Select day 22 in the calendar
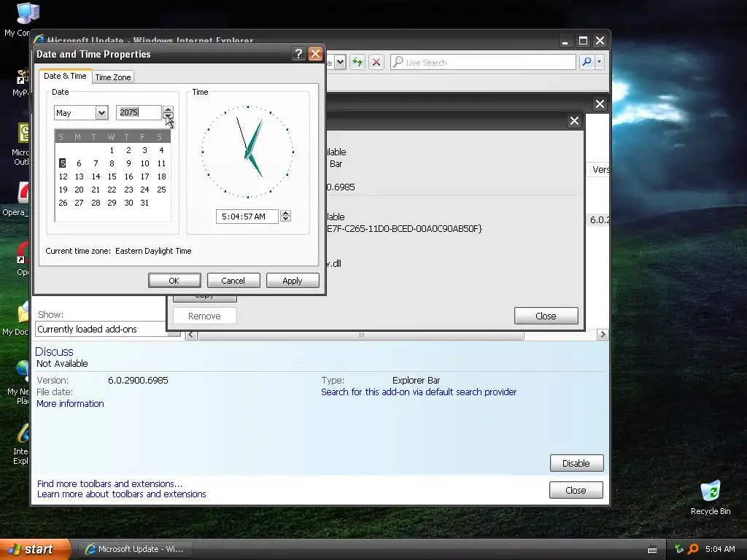The height and width of the screenshot is (560, 747). coord(112,190)
